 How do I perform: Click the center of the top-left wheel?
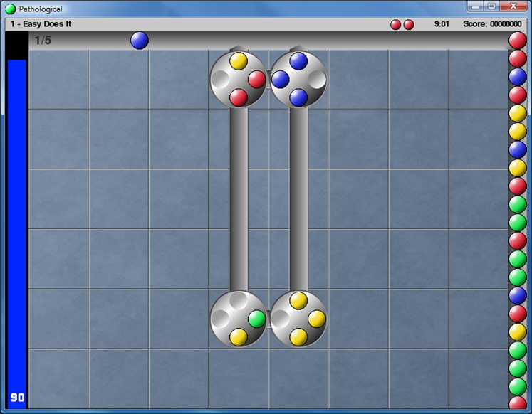[239, 80]
